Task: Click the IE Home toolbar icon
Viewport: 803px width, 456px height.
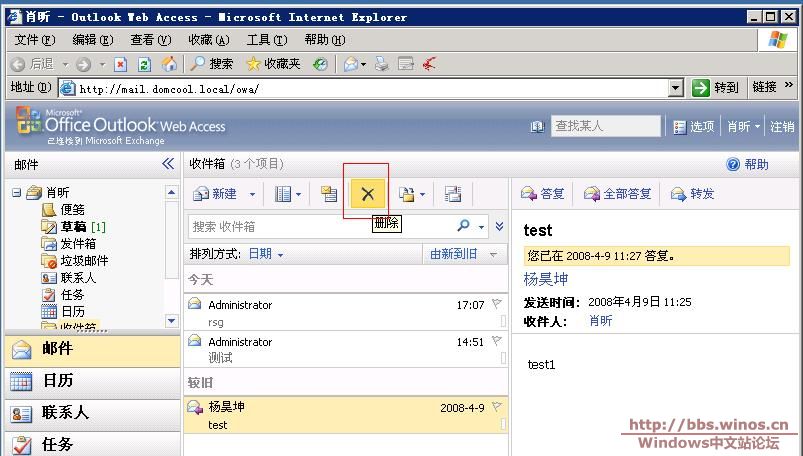Action: coord(170,64)
